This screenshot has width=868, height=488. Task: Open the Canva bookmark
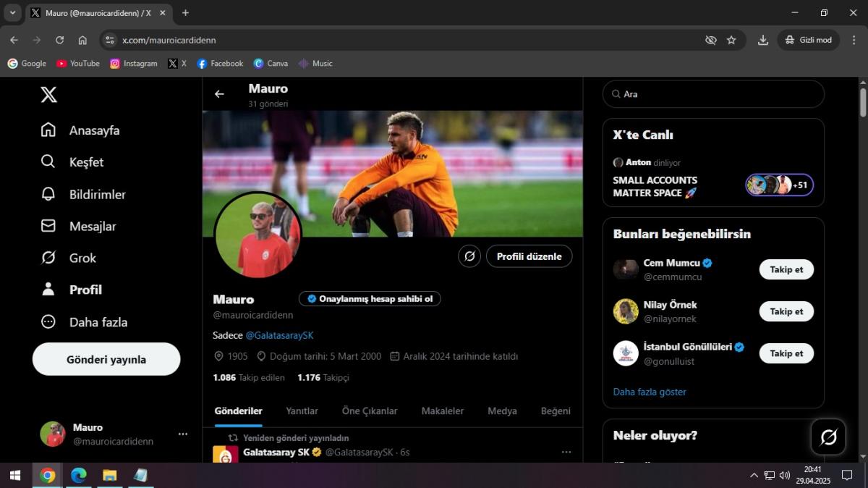pos(271,64)
